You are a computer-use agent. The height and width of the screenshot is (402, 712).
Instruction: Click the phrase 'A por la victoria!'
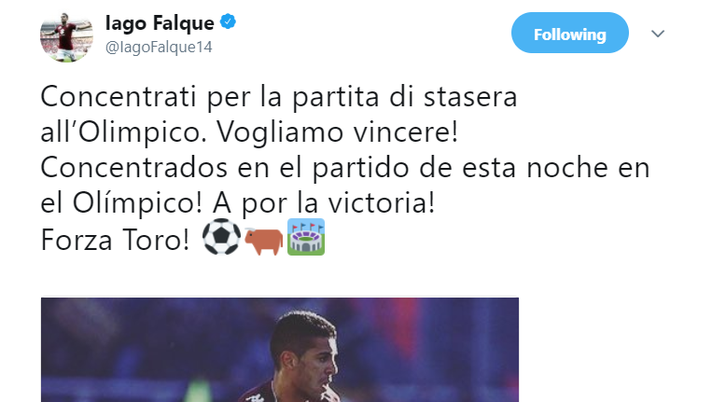point(324,204)
